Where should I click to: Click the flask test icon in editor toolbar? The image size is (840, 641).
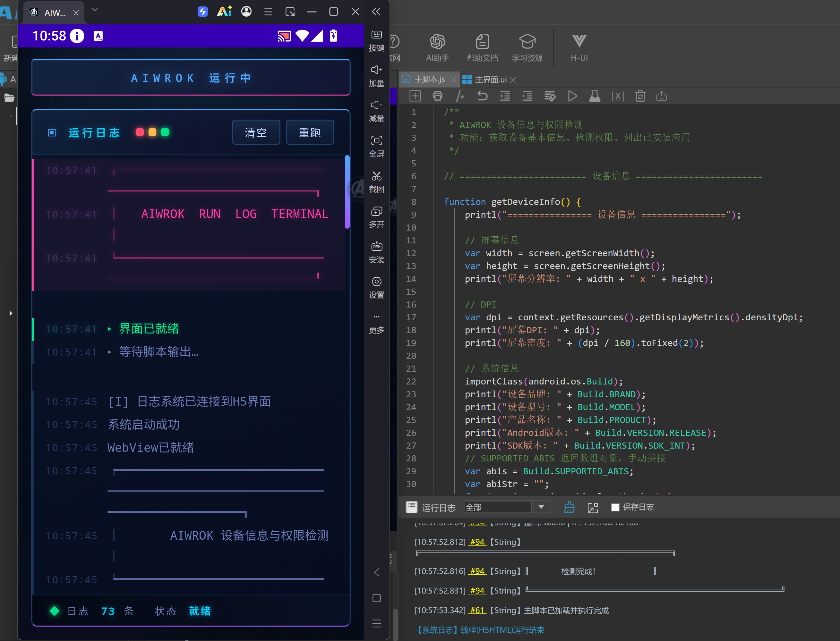(x=595, y=96)
